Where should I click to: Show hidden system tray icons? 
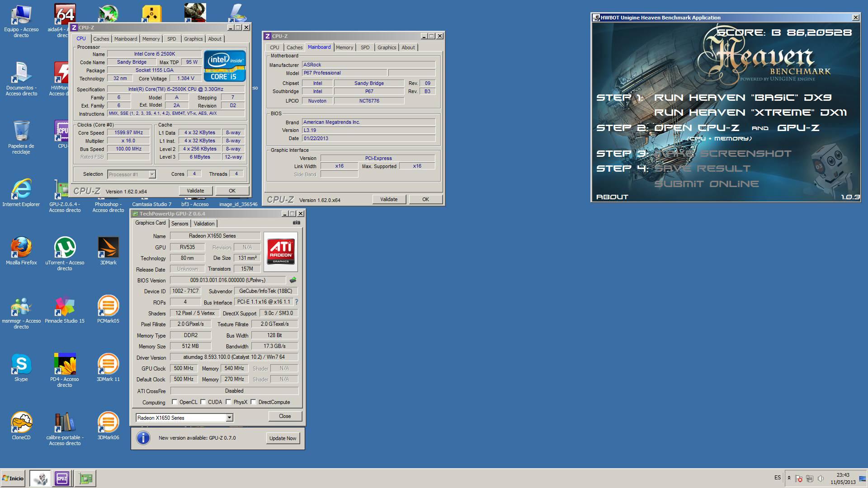coord(789,478)
